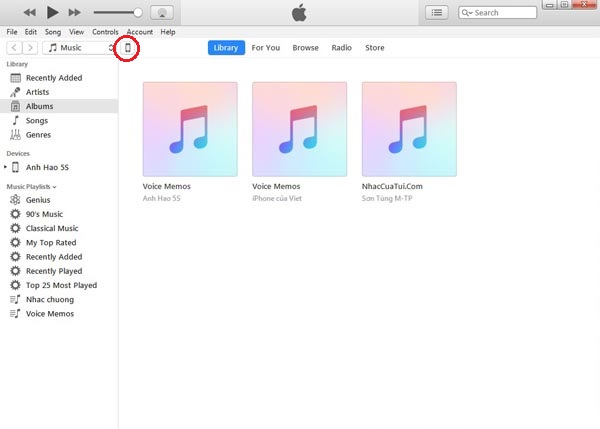600x429 pixels.
Task: Switch to the Browse tab
Action: pos(305,48)
